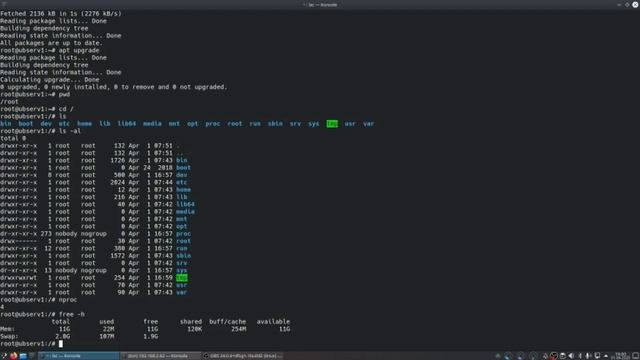The image size is (640, 360).
Task: Click the 'free -h' command text
Action: (x=72, y=314)
